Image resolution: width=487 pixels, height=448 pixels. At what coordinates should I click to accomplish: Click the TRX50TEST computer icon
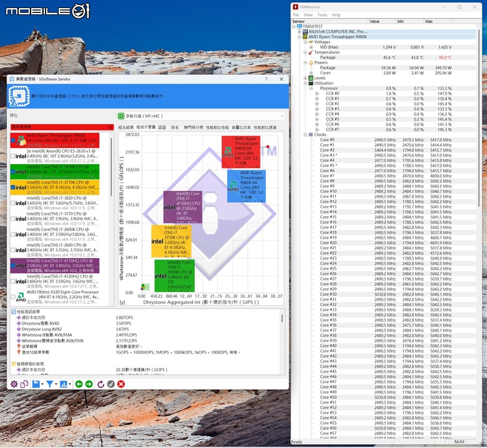tap(300, 26)
